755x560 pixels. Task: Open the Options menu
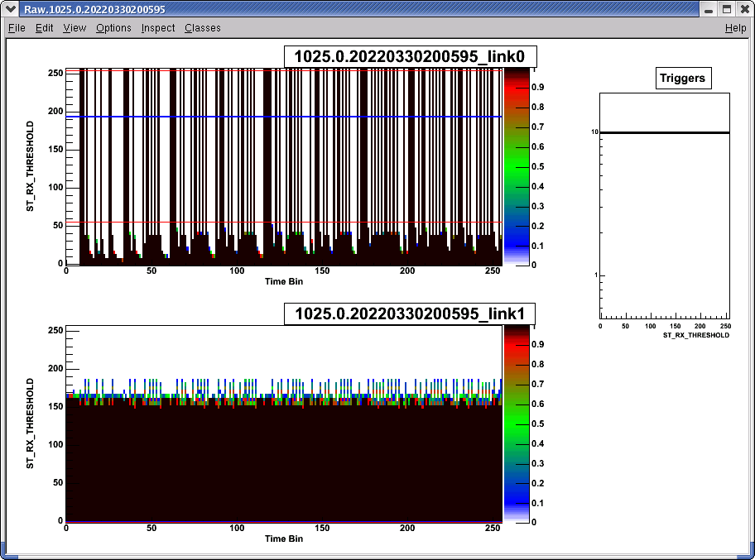113,27
